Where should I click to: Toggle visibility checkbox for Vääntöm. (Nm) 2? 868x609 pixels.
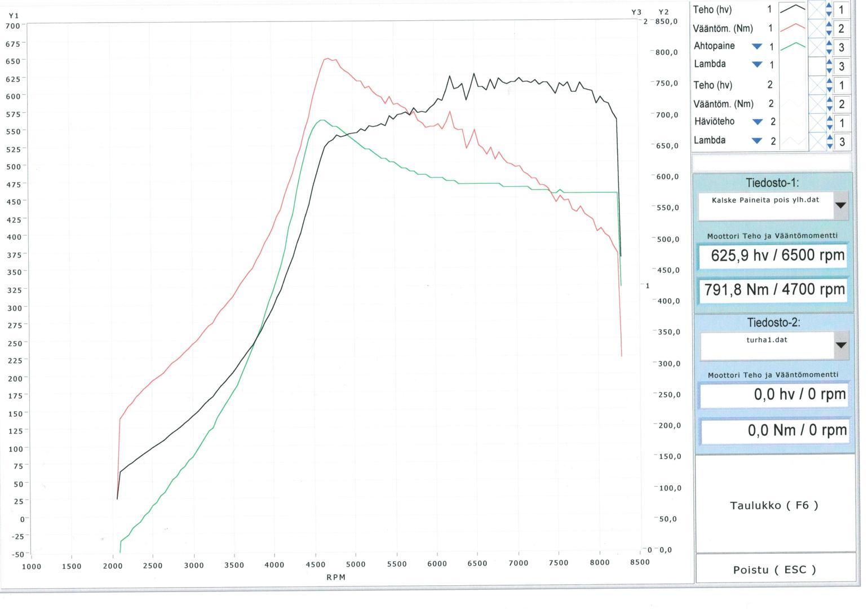(x=816, y=104)
